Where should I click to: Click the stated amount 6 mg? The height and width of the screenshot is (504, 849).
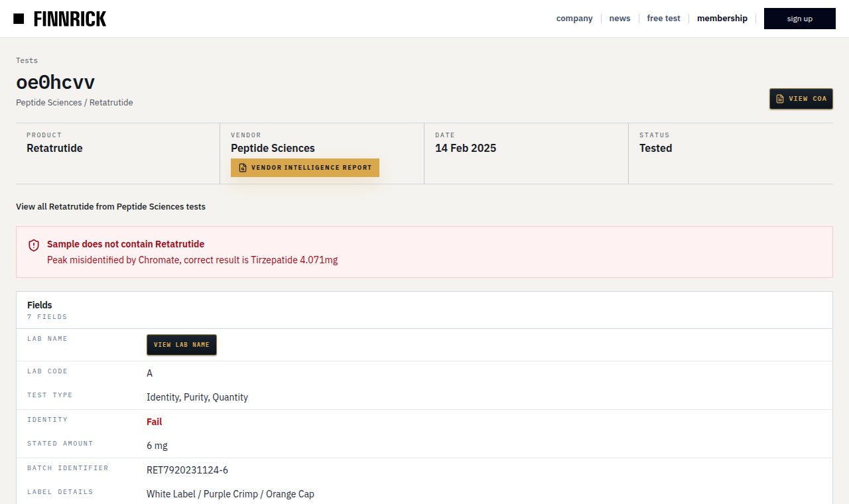[x=157, y=446]
